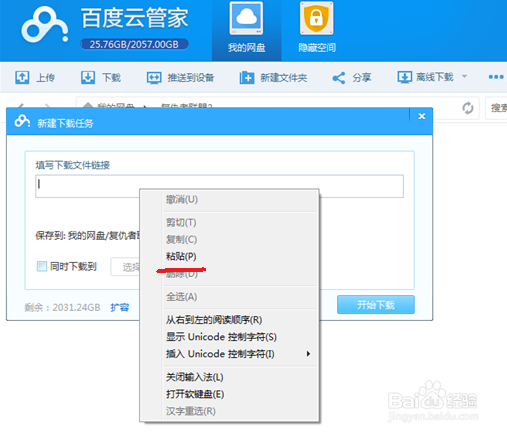Click the 分享 share icon
Image resolution: width=507 pixels, height=435 pixels.
pos(339,78)
